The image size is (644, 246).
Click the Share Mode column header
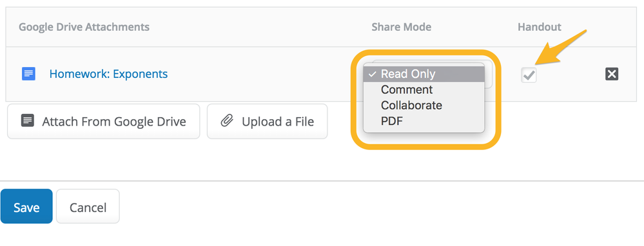pyautogui.click(x=401, y=27)
